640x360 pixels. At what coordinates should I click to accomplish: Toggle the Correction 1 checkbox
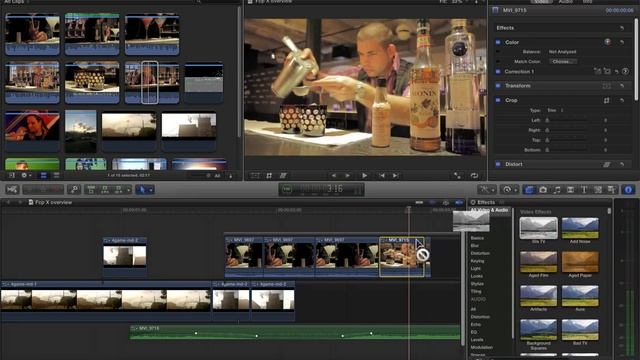point(498,71)
